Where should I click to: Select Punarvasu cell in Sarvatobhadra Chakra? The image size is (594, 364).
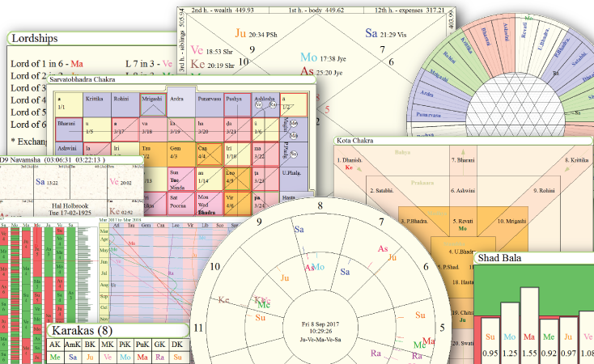click(x=210, y=105)
